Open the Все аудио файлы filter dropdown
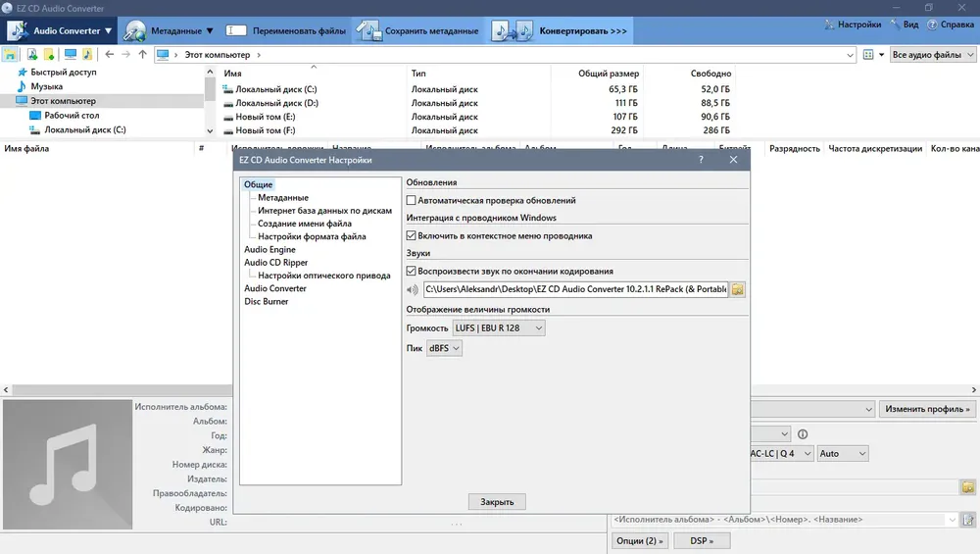The width and height of the screenshot is (980, 554). pos(933,55)
